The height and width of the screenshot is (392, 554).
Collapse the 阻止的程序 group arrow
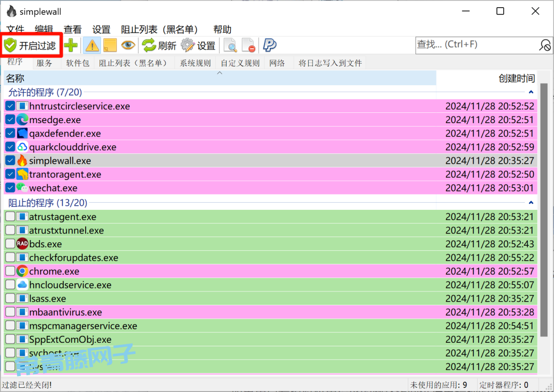[531, 203]
